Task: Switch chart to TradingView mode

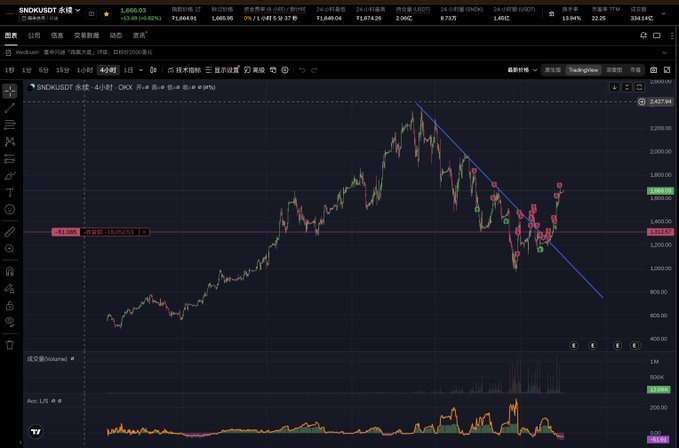Action: (583, 70)
